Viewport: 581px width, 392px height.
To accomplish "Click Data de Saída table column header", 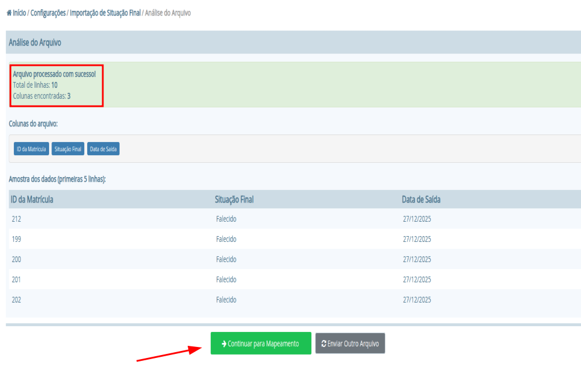I will point(422,199).
